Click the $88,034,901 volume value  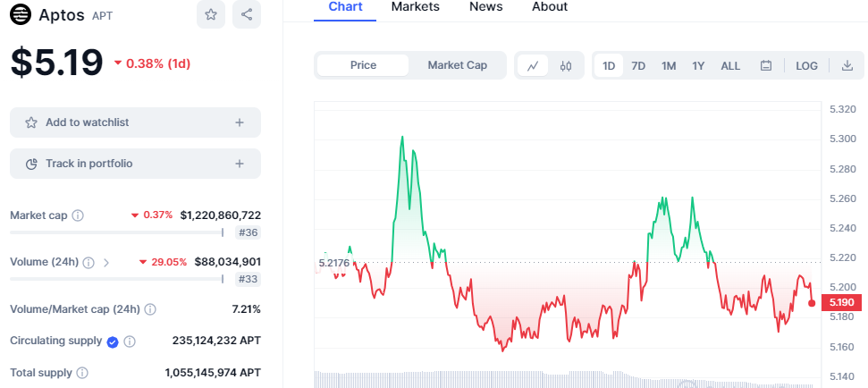[x=228, y=262]
